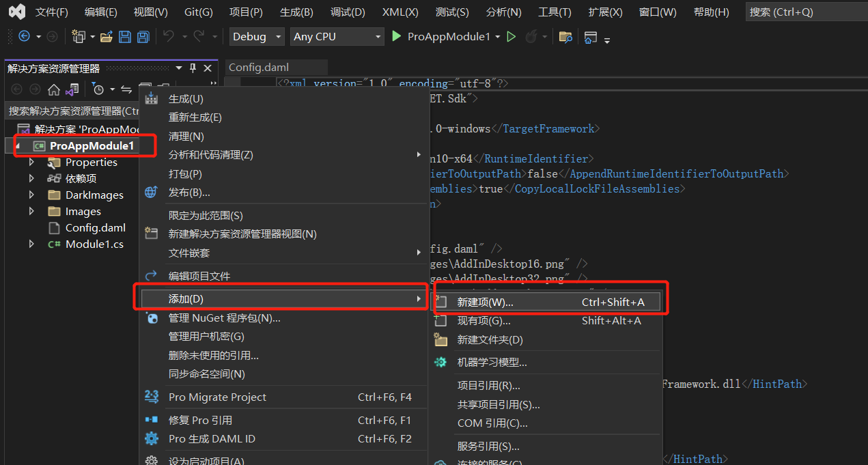Expand the Module1.cs tree node
The height and width of the screenshot is (465, 868).
click(x=31, y=244)
